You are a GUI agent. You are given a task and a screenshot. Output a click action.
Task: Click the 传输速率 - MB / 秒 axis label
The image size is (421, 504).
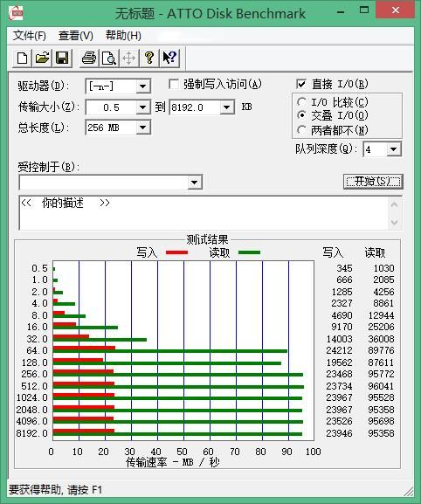(173, 463)
